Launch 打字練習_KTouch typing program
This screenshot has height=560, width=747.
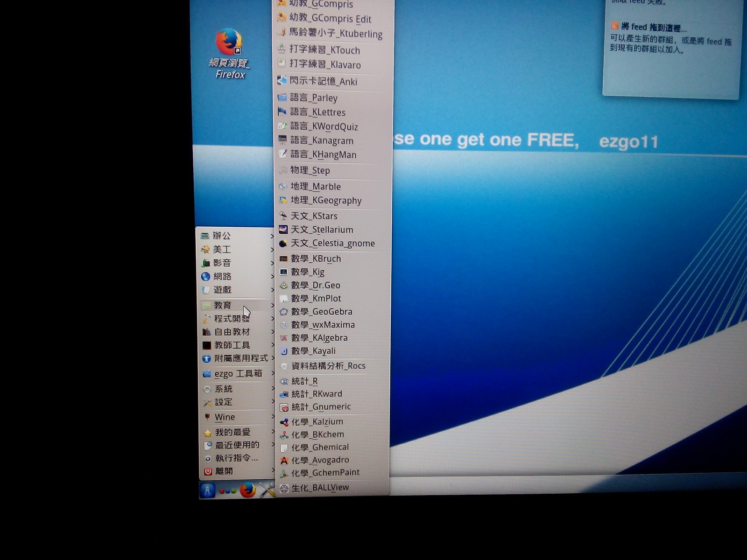[x=324, y=50]
